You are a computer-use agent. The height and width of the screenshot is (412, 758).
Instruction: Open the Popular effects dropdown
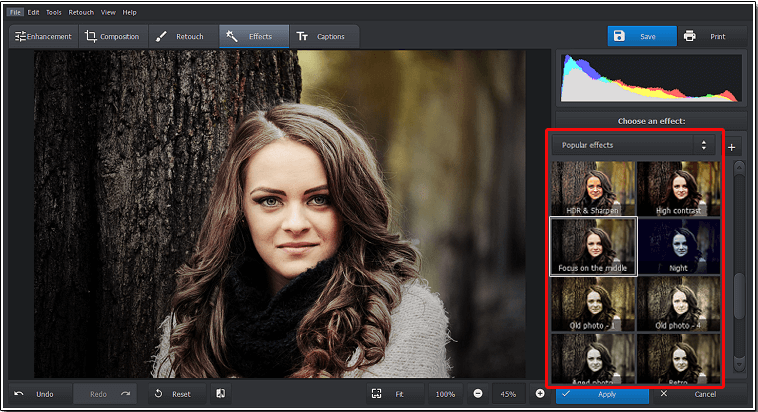tap(634, 145)
